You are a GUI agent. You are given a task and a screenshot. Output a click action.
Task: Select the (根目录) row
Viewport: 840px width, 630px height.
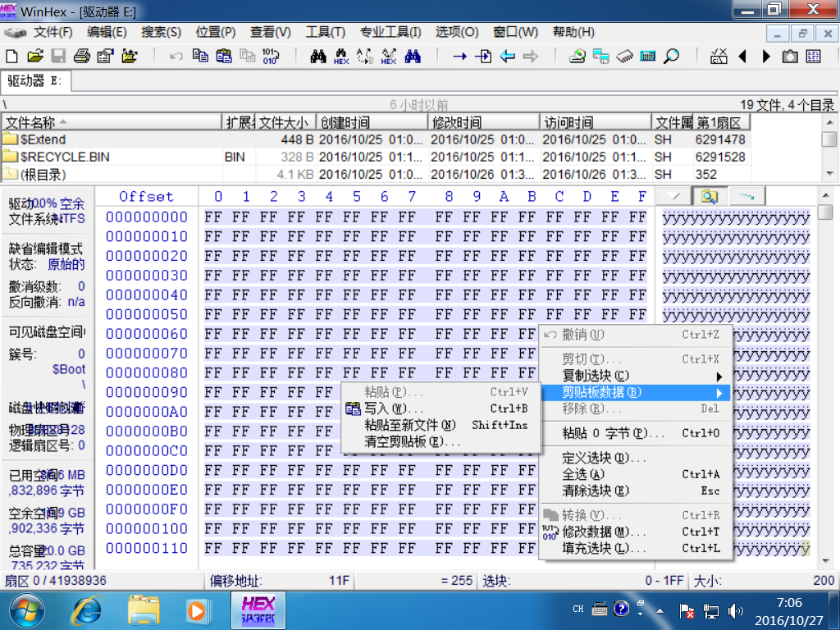click(x=375, y=174)
